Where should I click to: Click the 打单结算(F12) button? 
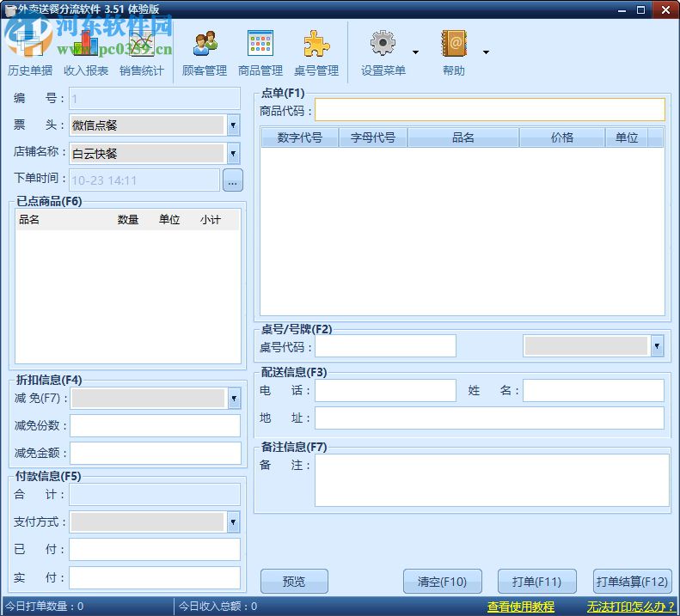[632, 582]
